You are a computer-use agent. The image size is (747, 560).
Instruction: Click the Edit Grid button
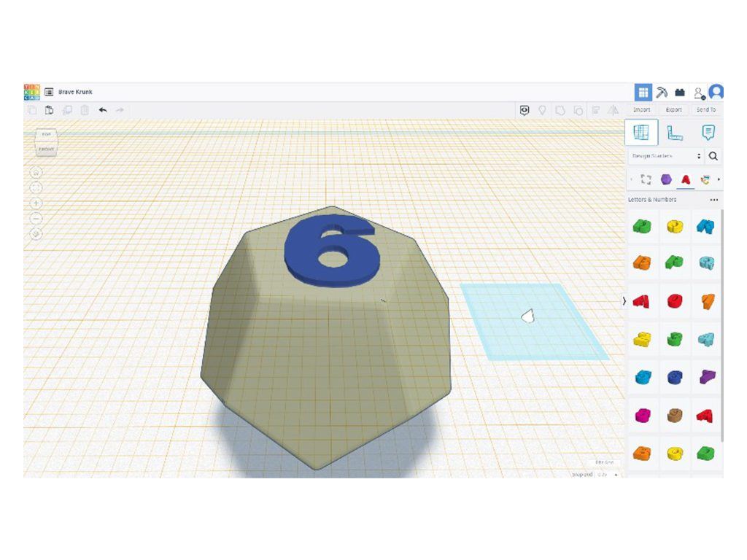coord(605,462)
